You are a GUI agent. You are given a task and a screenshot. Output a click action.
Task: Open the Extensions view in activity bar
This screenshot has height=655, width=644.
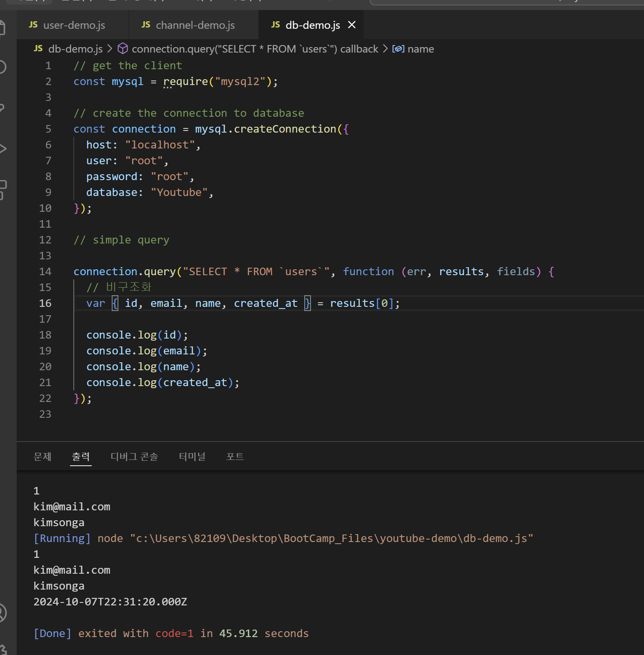(x=3, y=189)
